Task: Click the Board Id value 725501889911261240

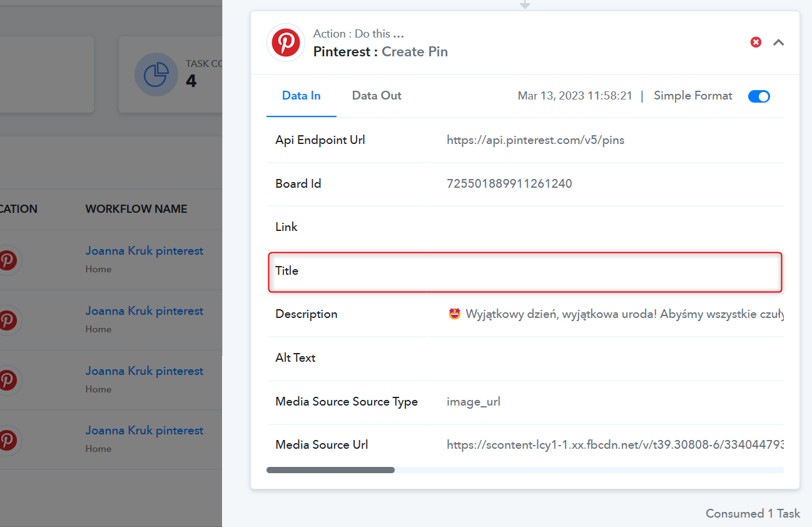Action: pyautogui.click(x=509, y=184)
